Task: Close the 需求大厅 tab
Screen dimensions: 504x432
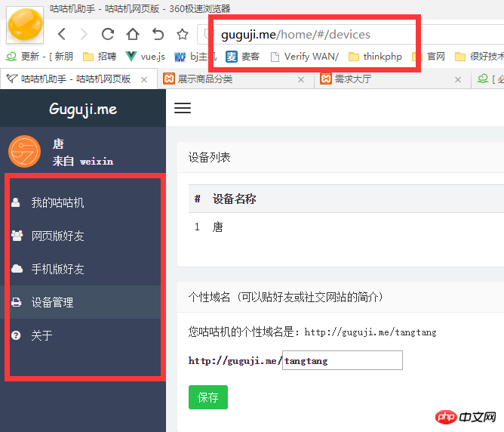Action: [458, 79]
